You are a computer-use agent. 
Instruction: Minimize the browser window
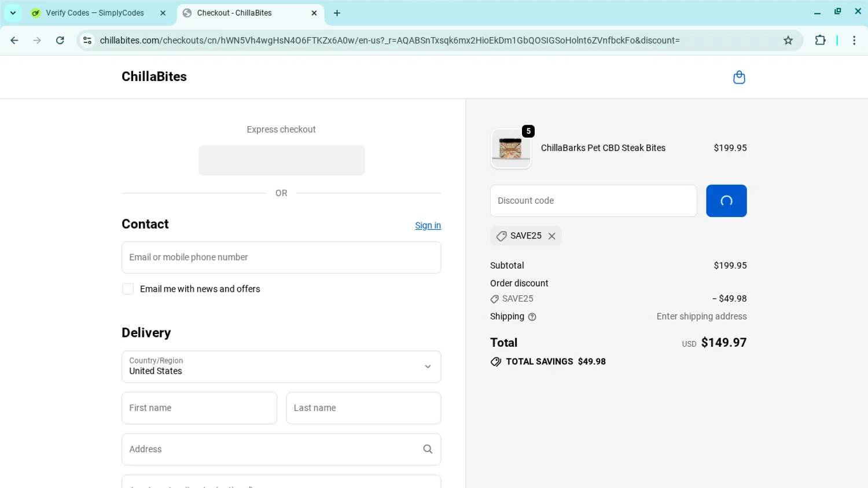point(817,12)
